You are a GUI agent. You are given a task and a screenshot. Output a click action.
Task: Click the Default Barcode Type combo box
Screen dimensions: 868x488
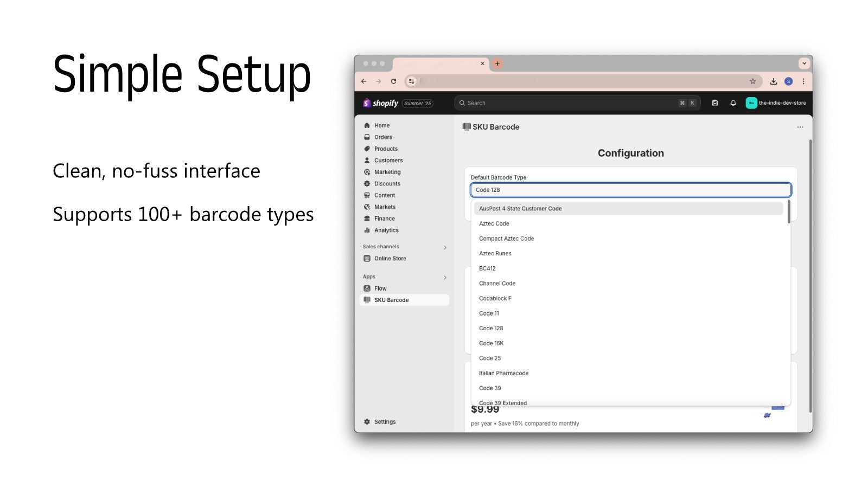coord(631,190)
